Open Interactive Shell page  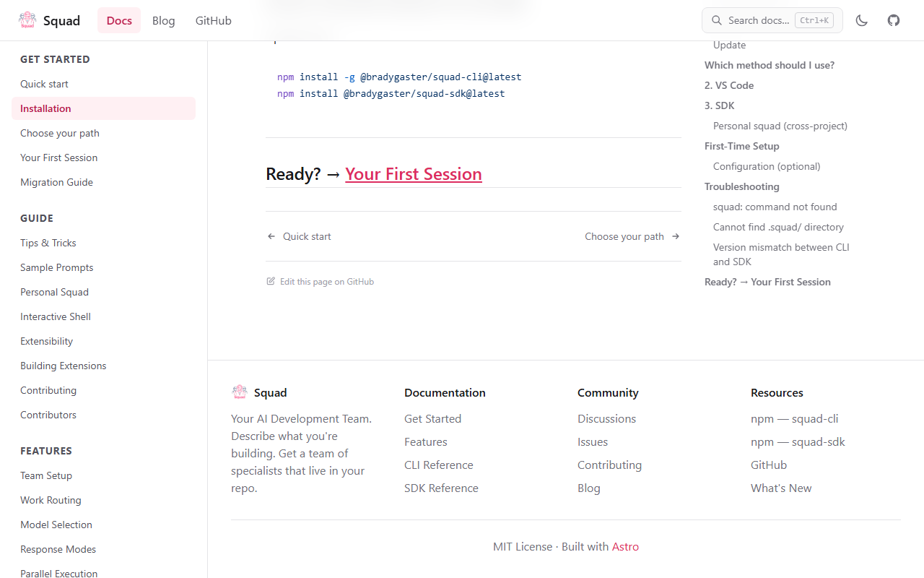(103, 316)
